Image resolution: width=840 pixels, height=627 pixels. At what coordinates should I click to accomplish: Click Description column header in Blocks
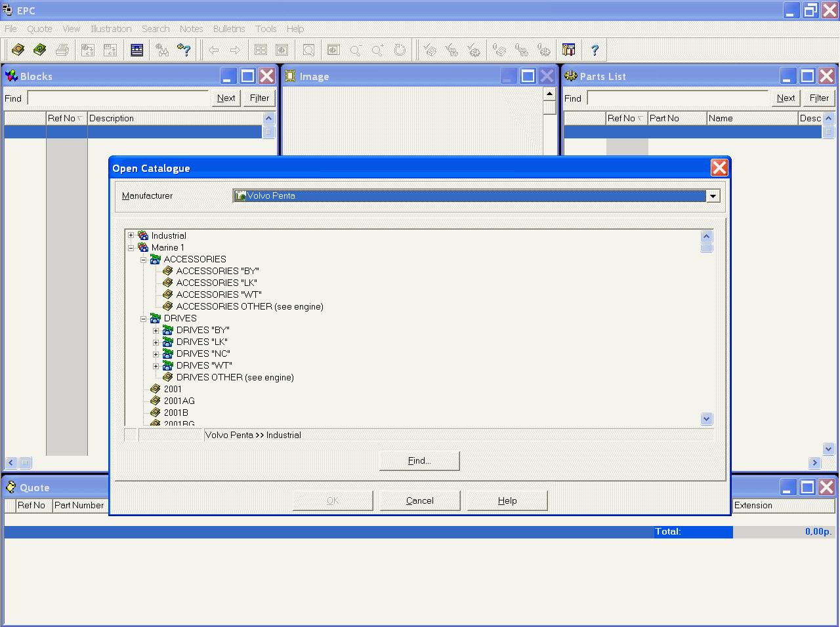[x=175, y=118]
